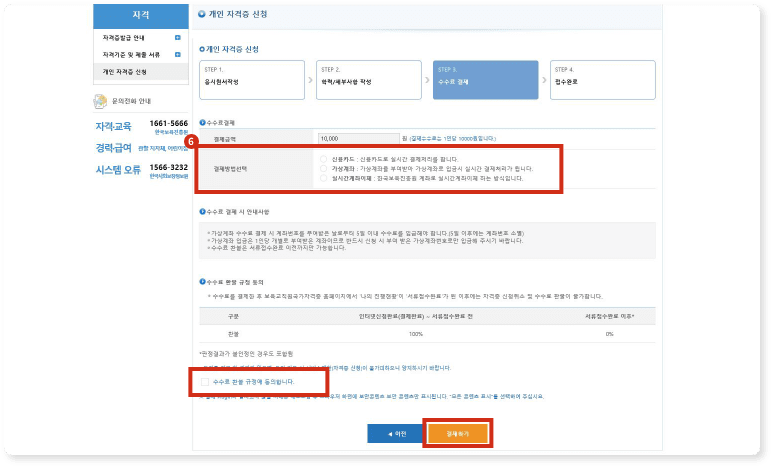Click the phone number 1661-5666
Viewport: 772px width, 467px height.
pos(168,123)
